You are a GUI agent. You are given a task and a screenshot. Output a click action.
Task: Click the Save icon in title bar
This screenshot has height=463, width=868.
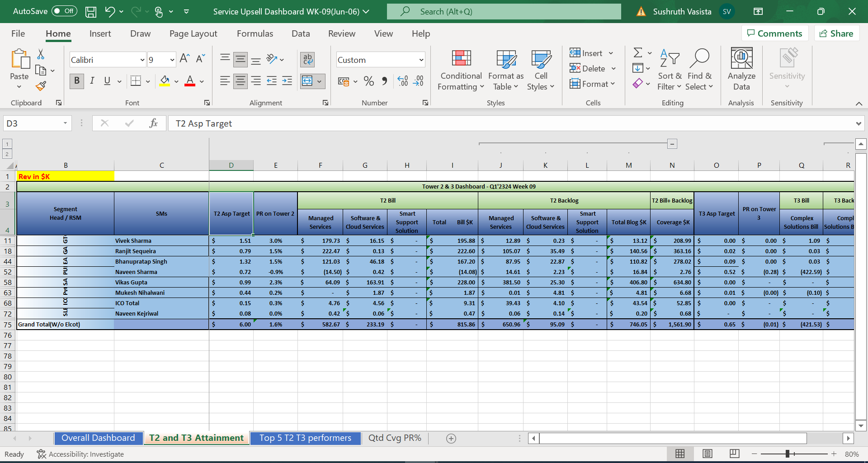point(91,12)
